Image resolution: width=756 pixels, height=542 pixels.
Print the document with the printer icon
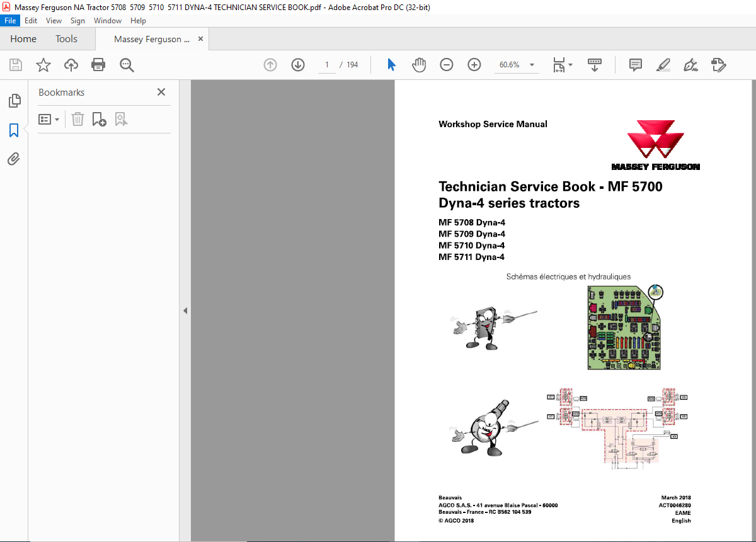coord(98,65)
